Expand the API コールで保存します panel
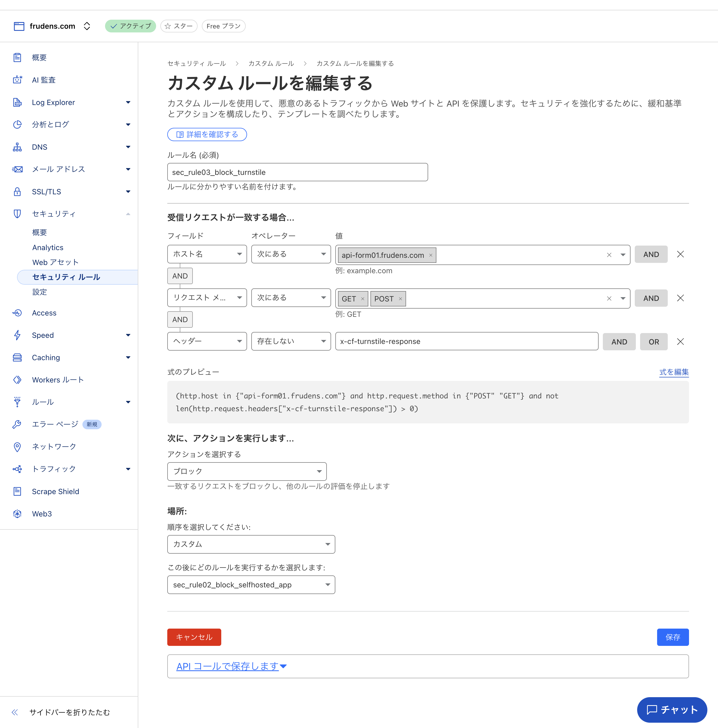This screenshot has height=728, width=718. [232, 666]
